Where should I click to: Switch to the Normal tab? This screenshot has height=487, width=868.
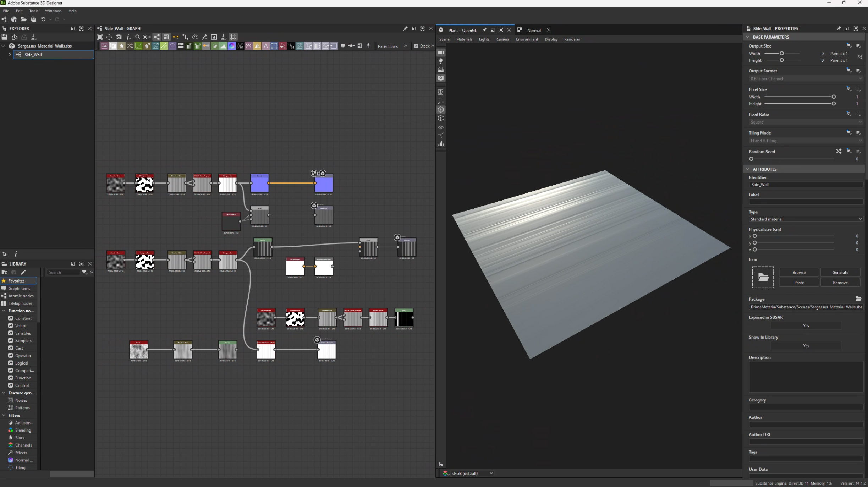534,30
